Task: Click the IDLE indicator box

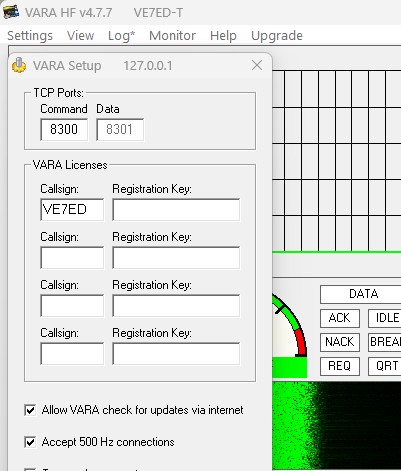Action: pos(385,318)
